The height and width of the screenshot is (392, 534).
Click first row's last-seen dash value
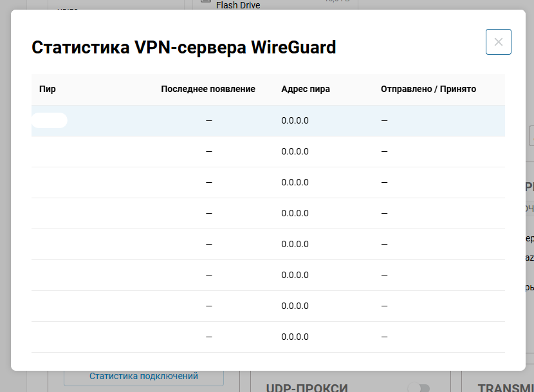tap(208, 120)
